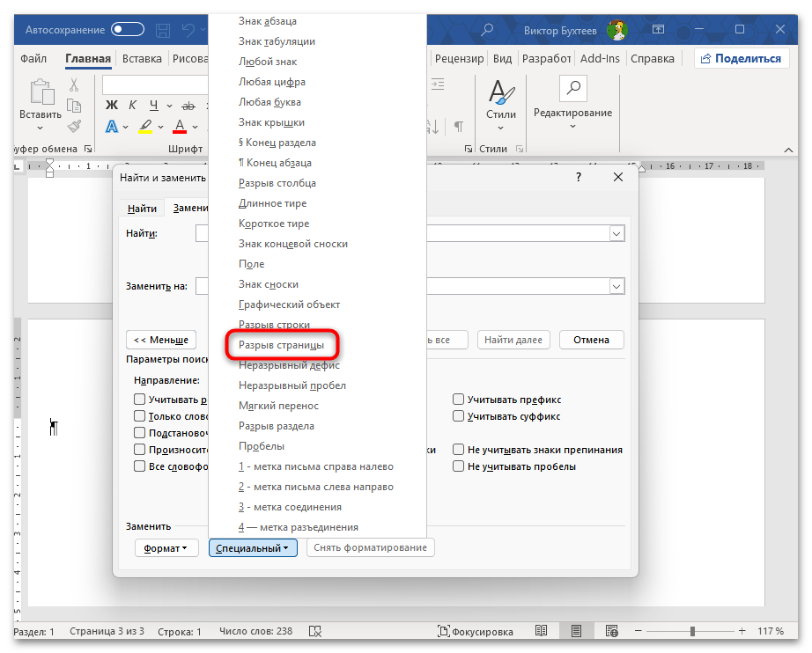Click the Отмена button
Screen dimensions: 812x653
(592, 340)
